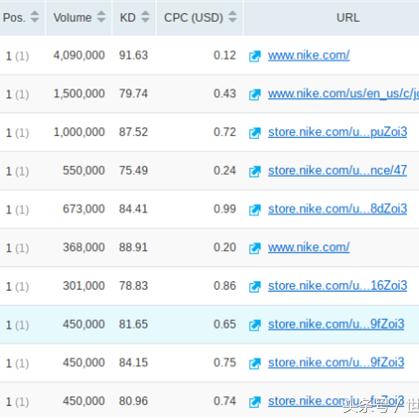Select CPC value 0.86

[225, 286]
